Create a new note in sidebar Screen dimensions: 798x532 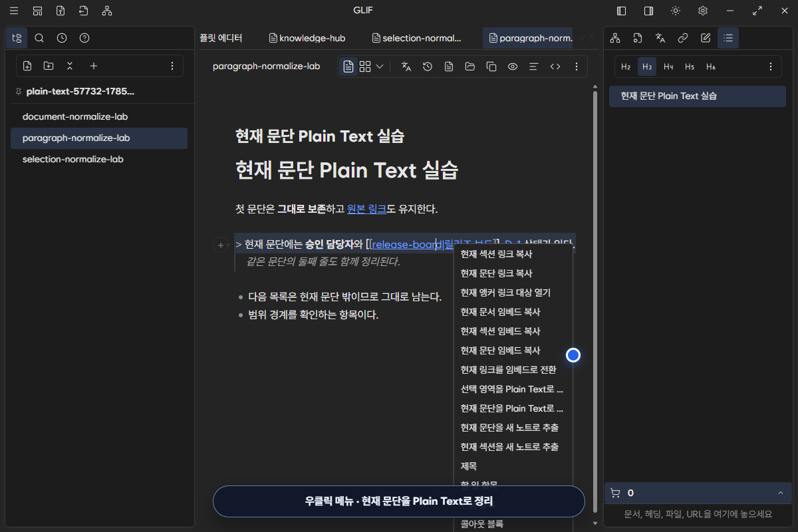(x=27, y=66)
